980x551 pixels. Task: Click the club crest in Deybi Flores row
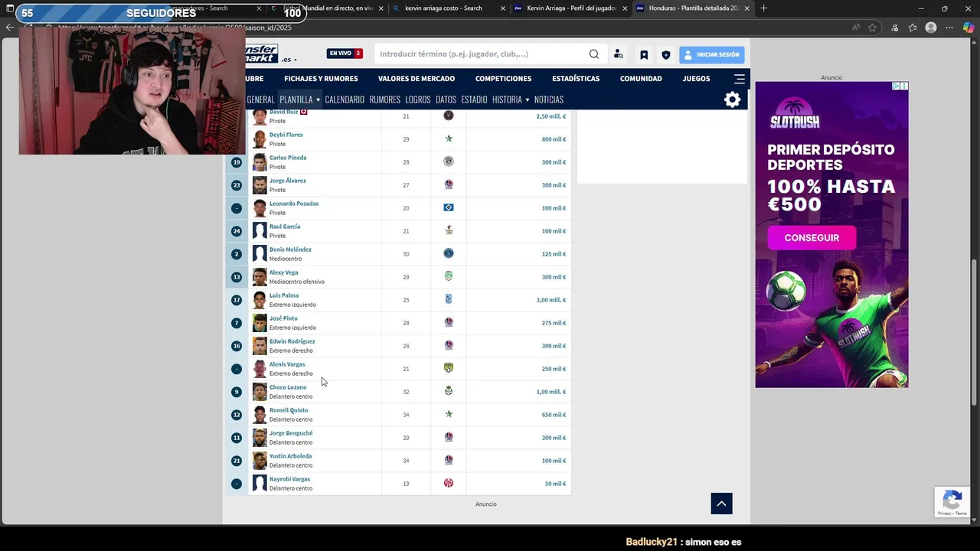tap(449, 139)
